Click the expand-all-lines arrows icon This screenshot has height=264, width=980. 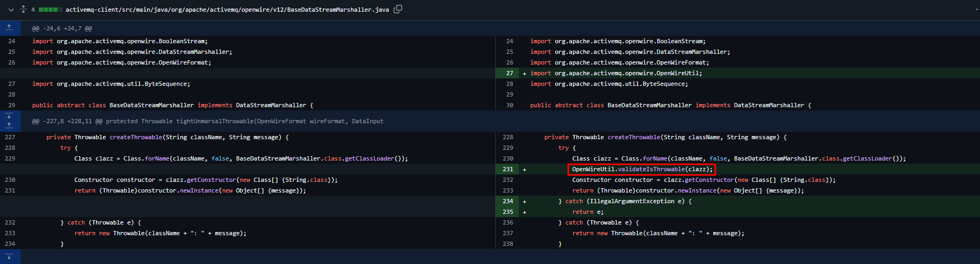point(23,9)
